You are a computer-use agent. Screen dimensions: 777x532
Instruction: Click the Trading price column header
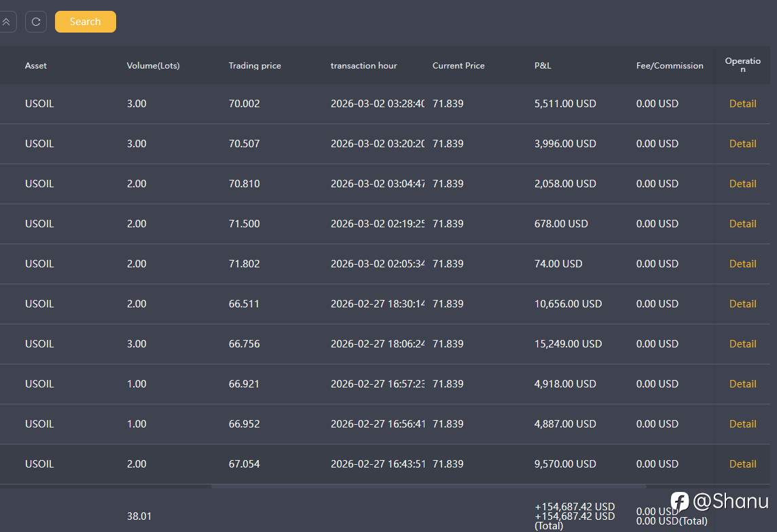(255, 66)
